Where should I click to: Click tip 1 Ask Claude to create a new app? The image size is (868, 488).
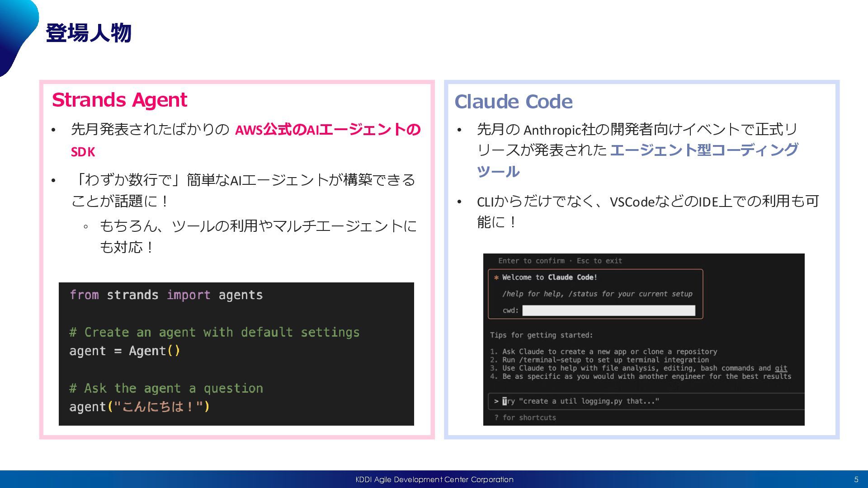604,352
